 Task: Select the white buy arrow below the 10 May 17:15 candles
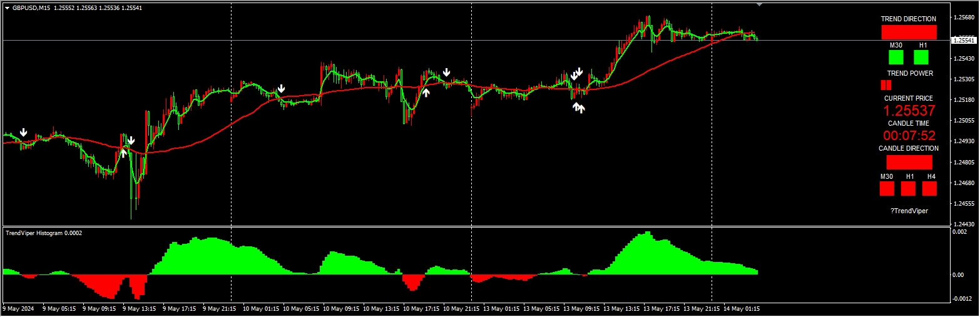tap(426, 93)
